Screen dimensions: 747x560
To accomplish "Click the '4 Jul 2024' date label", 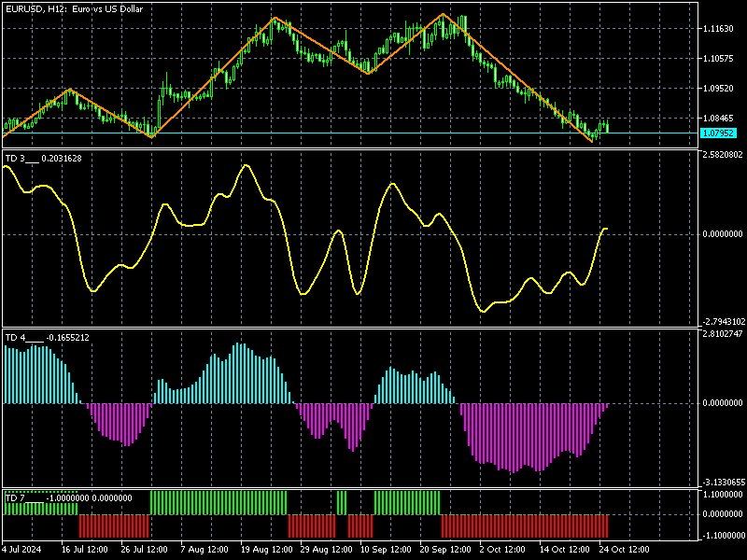I will 21,550.
